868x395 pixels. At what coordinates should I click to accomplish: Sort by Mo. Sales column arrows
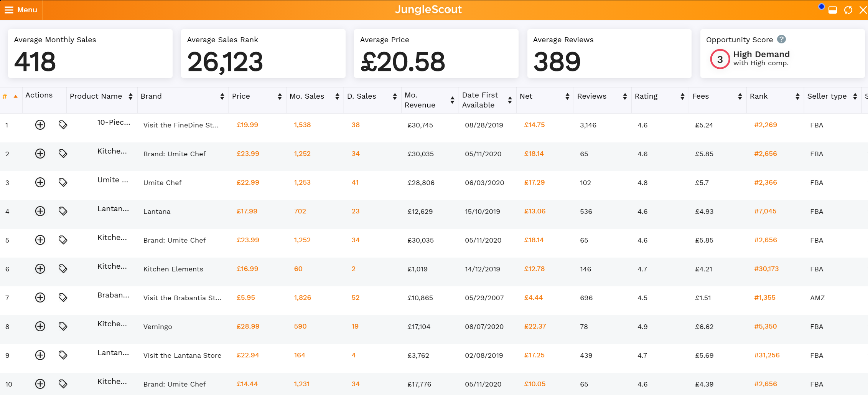point(337,96)
